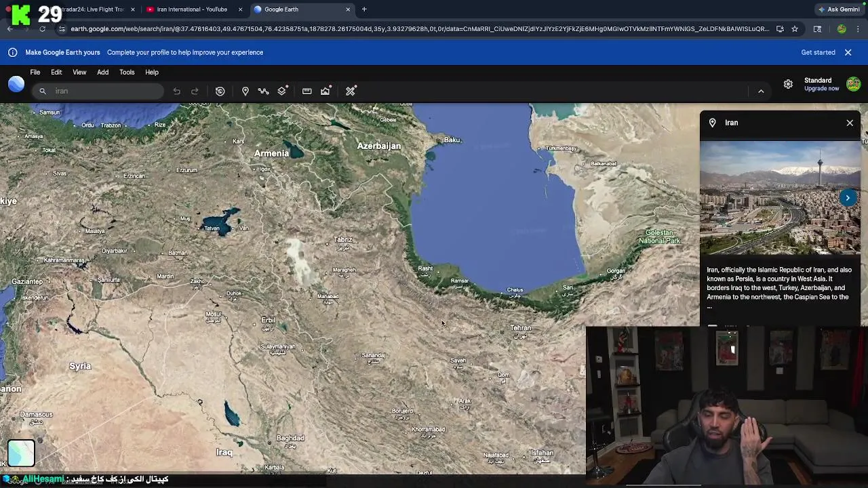Switch to the Flightradar24 Live Flight tab
Image resolution: width=868 pixels, height=488 pixels.
92,9
